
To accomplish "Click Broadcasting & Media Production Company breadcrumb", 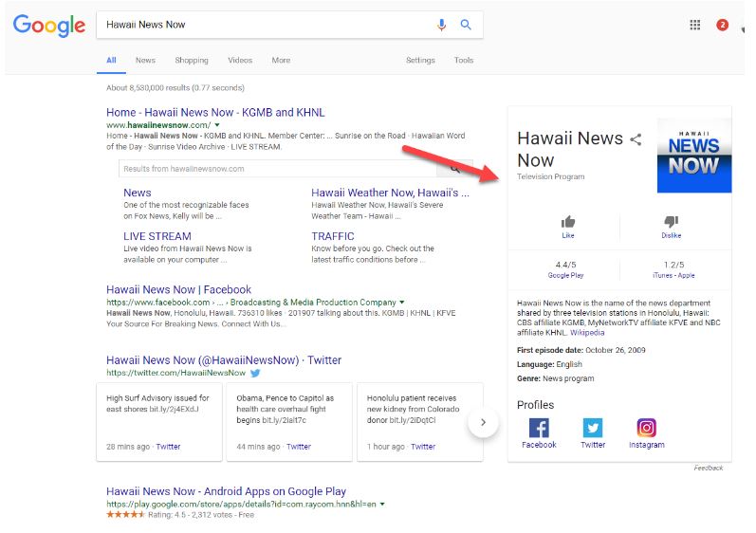I will click(x=313, y=303).
